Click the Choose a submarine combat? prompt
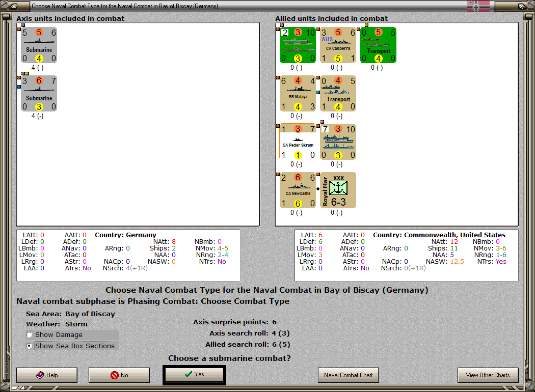Viewport: 535px width, 392px height. point(229,358)
